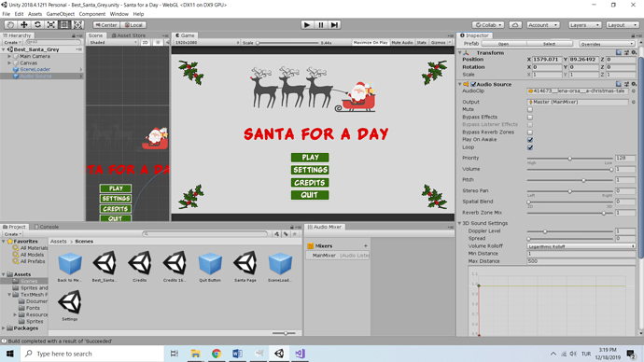Open the Cloud services button

[515, 25]
